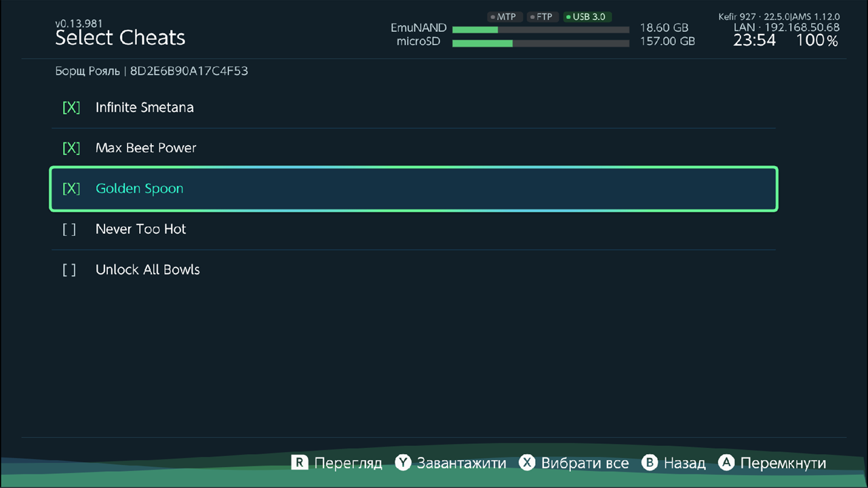This screenshot has height=488, width=868.
Task: Uncheck the Max Beet Power checkbox
Action: tap(71, 148)
